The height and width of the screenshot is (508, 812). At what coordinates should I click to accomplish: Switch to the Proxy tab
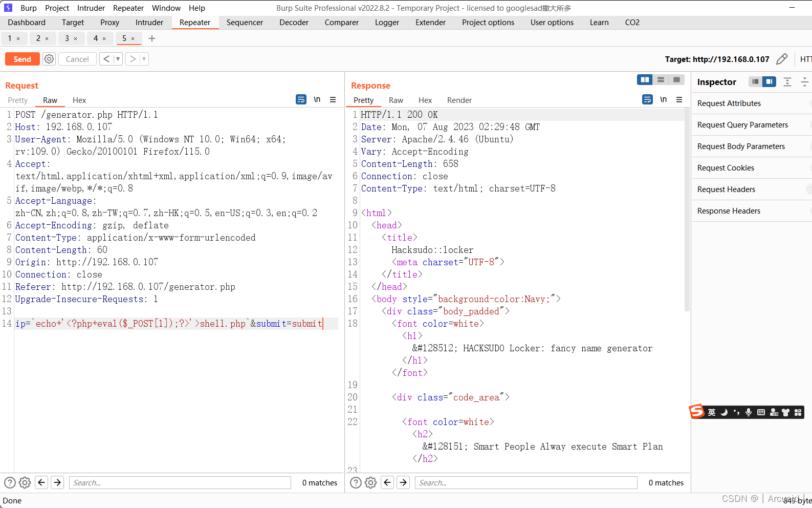[109, 23]
